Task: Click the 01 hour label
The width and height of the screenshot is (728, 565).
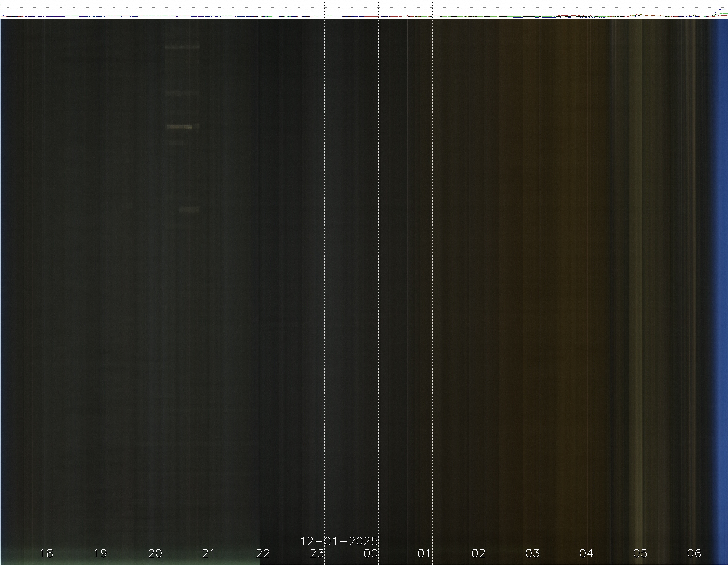Action: 424,553
